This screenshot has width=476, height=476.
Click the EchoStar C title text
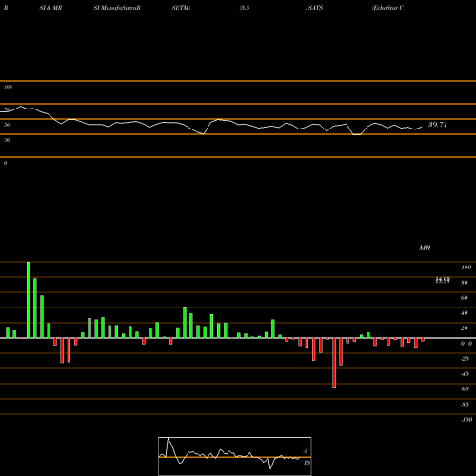tap(387, 8)
